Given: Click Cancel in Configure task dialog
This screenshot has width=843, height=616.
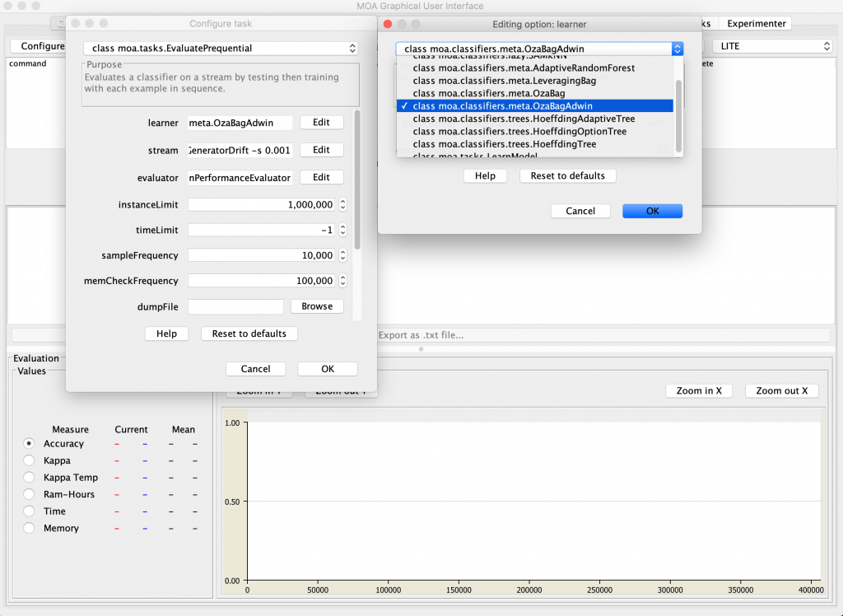Looking at the screenshot, I should pos(255,368).
